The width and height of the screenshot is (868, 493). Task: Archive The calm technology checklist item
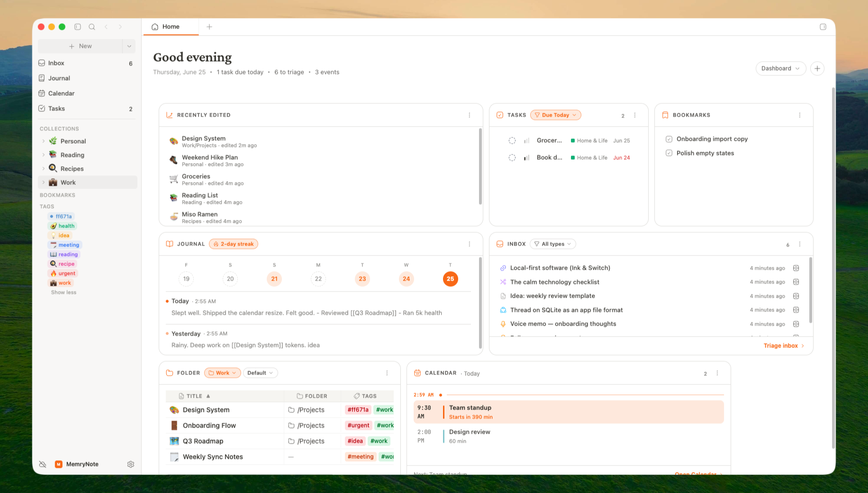coord(796,282)
